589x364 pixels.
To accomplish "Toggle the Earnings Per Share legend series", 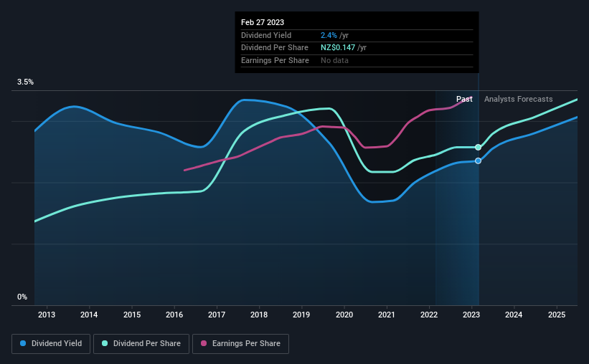I will (x=240, y=344).
